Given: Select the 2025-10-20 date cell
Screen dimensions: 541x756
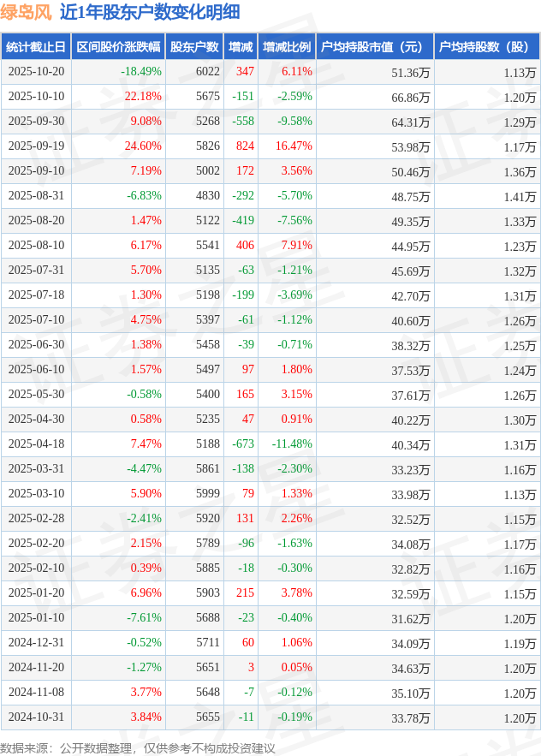Looking at the screenshot, I should pos(36,72).
